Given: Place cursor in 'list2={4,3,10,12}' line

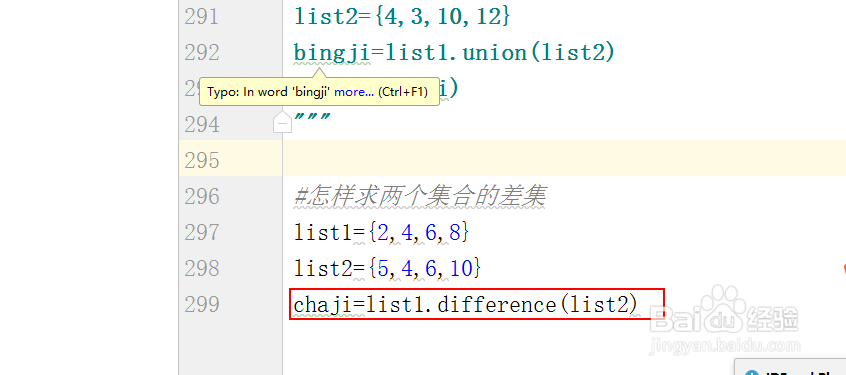Looking at the screenshot, I should click(401, 17).
